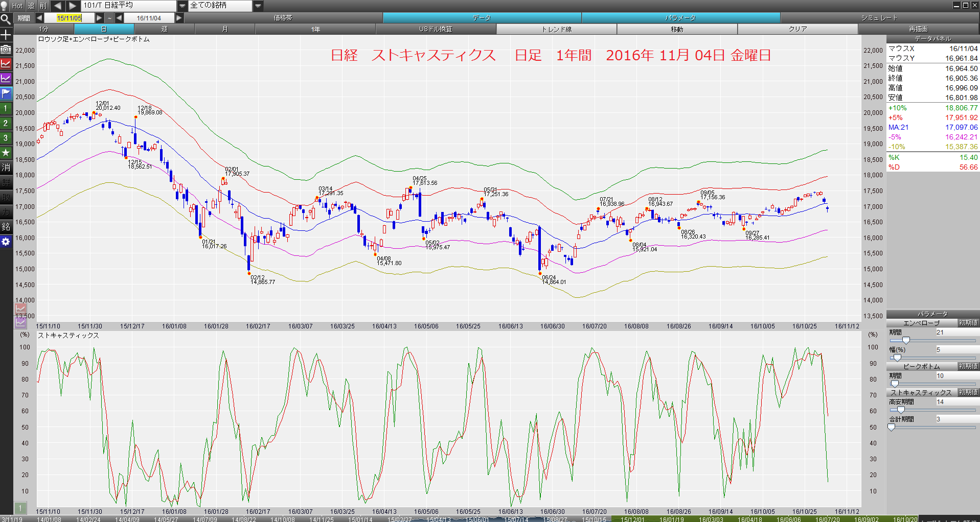980x522 pixels.
Task: Reset エンベロープ with 初期値 button
Action: pyautogui.click(x=968, y=323)
